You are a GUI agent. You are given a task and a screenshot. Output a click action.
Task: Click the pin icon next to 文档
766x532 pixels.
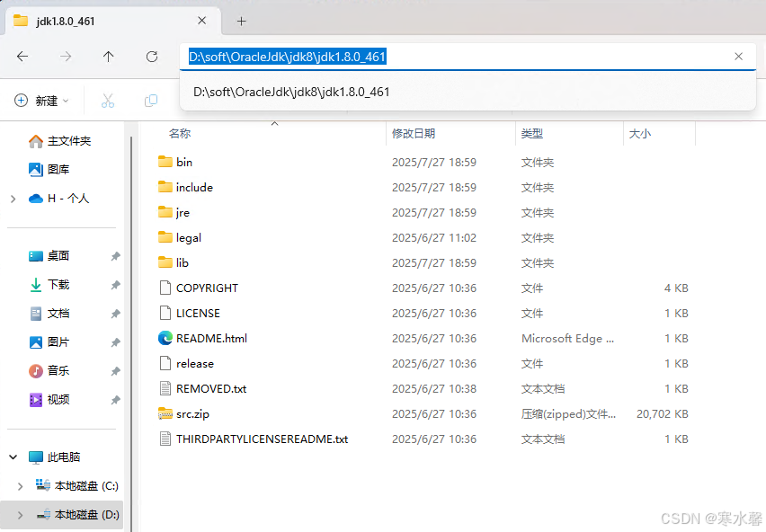tap(115, 314)
